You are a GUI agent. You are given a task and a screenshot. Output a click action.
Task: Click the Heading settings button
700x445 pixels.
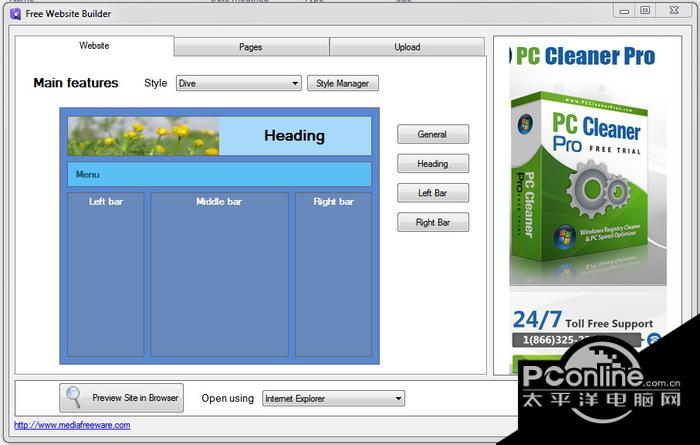click(433, 164)
